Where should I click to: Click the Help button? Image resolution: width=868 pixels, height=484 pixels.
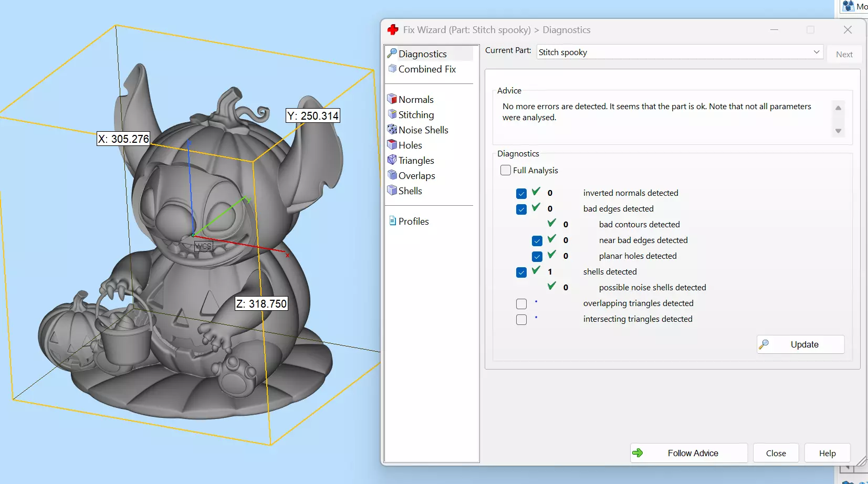pos(827,453)
